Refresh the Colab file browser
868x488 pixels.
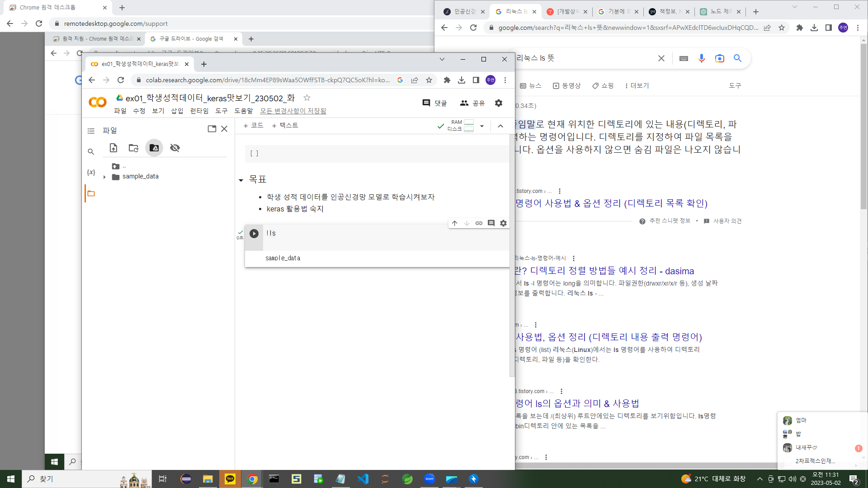point(133,148)
